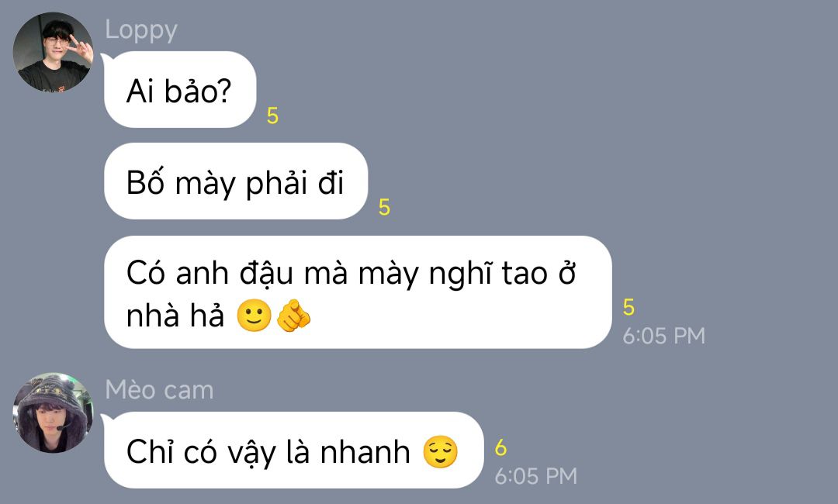Tap the sender name Loppy
This screenshot has width=838, height=504.
coord(141,30)
